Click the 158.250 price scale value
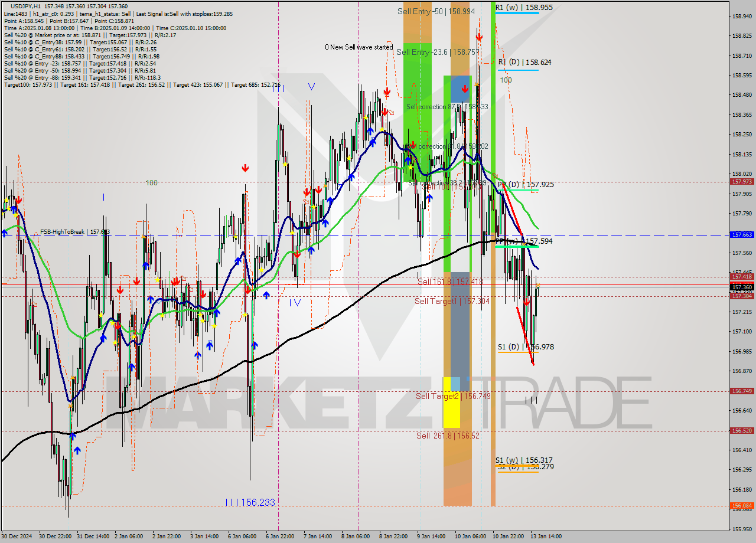Screen dimensions: 756x543 (742, 134)
